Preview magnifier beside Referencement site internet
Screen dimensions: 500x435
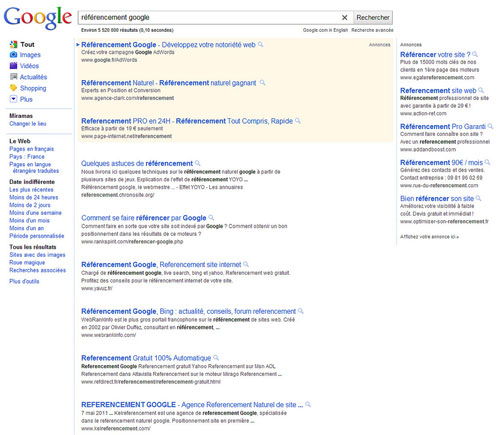(x=246, y=264)
